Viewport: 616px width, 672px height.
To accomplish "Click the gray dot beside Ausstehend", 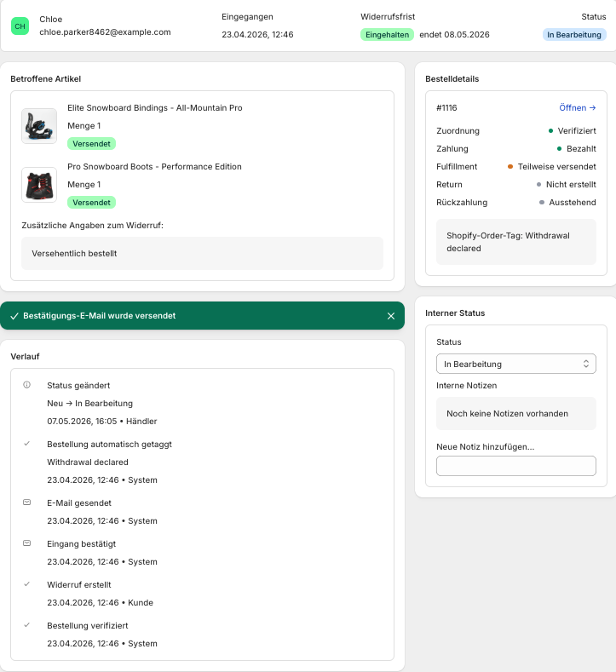I will [542, 203].
